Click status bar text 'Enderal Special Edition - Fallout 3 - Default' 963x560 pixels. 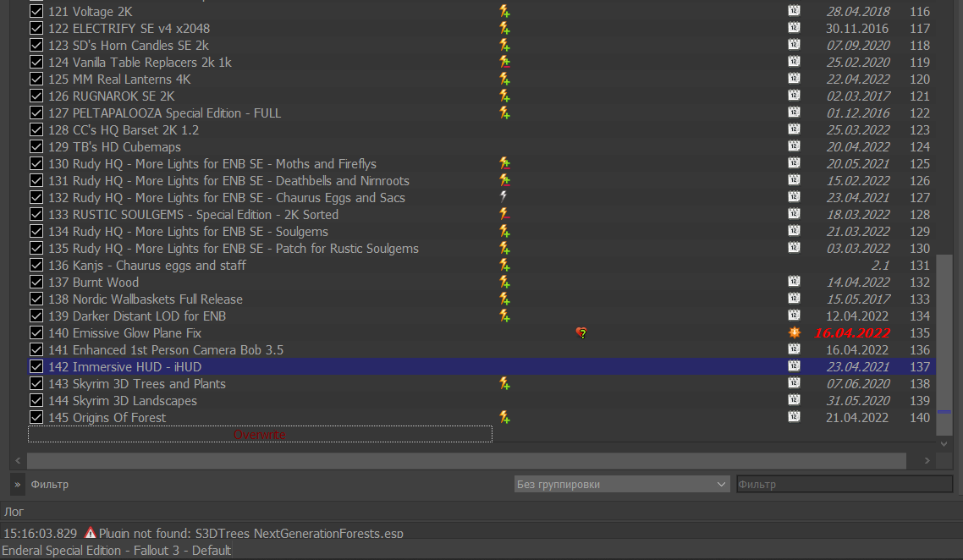(x=116, y=550)
